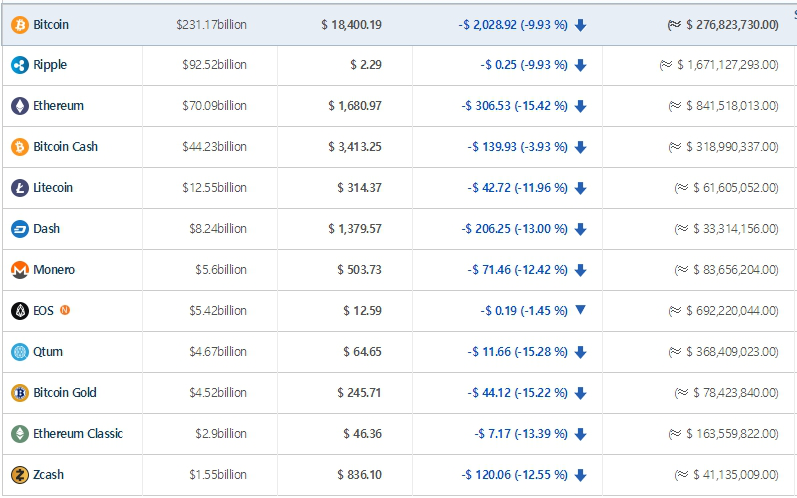The width and height of the screenshot is (797, 498).
Task: Click the Litecoin logo icon
Action: [x=19, y=188]
